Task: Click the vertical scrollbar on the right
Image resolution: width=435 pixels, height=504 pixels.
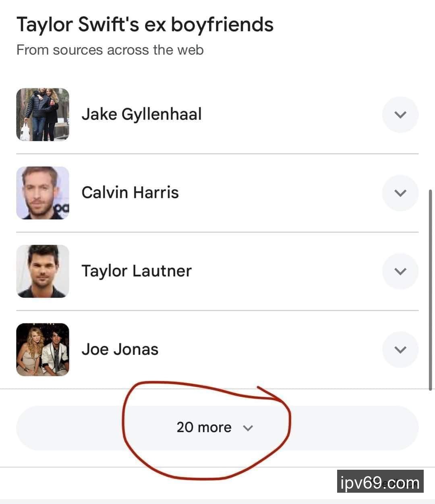Action: point(431,288)
